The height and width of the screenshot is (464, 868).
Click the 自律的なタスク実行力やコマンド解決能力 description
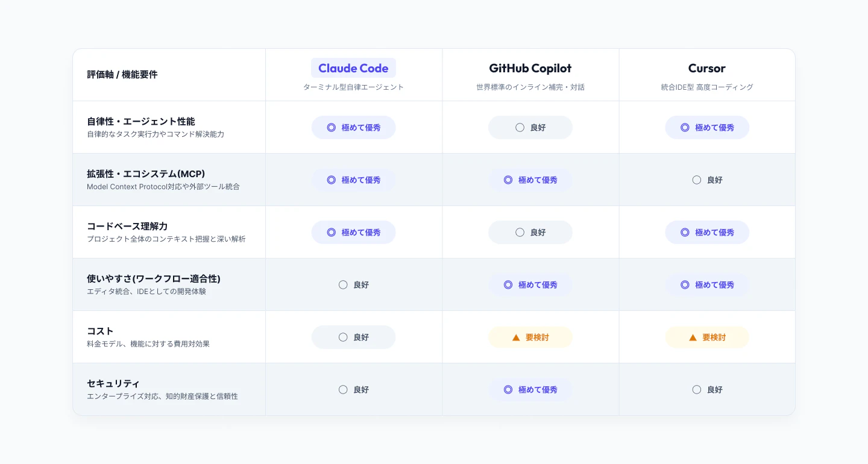[156, 134]
